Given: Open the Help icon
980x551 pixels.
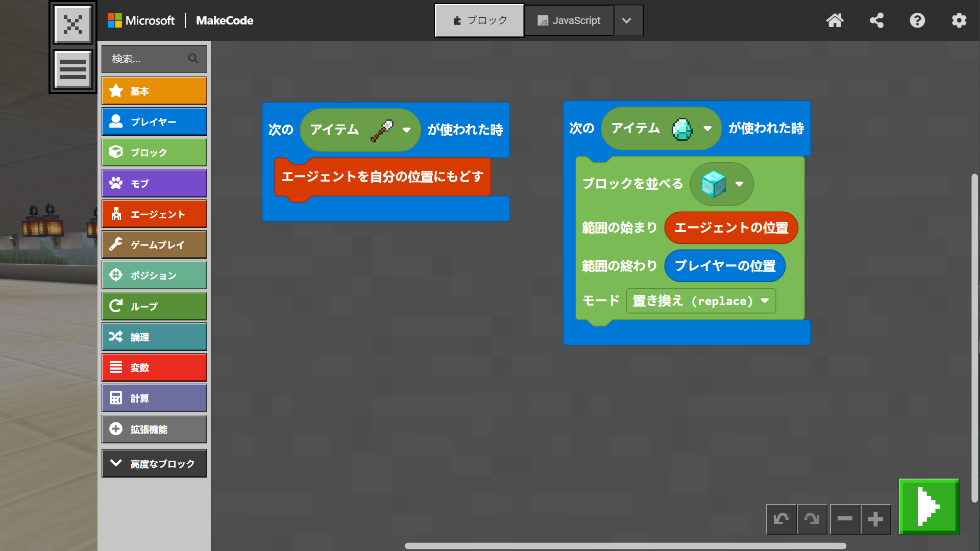Looking at the screenshot, I should (917, 20).
